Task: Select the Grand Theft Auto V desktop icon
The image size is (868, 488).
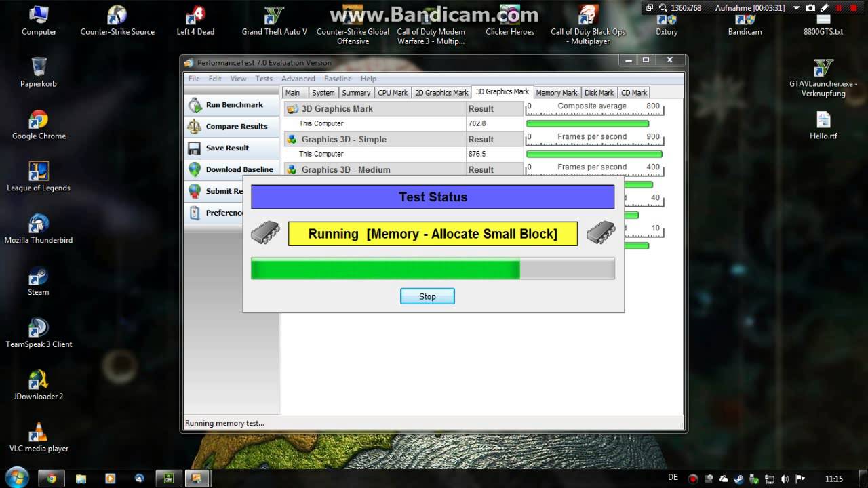Action: (x=274, y=15)
